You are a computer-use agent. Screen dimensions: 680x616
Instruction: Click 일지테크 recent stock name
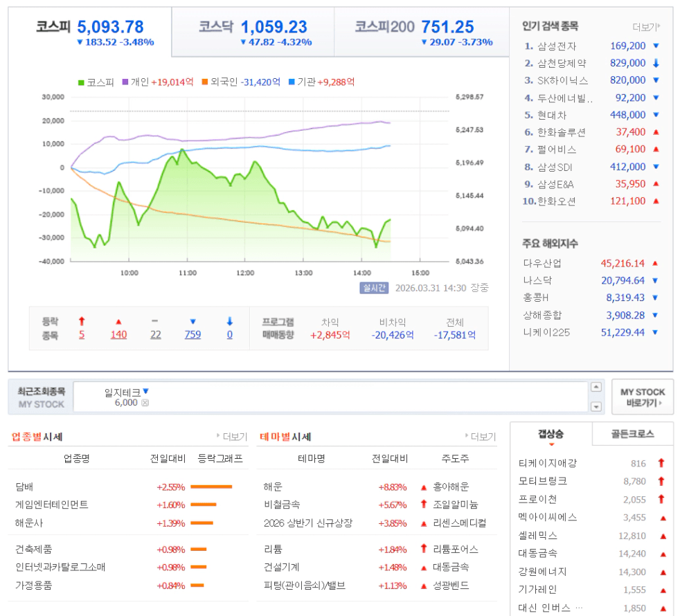(123, 392)
